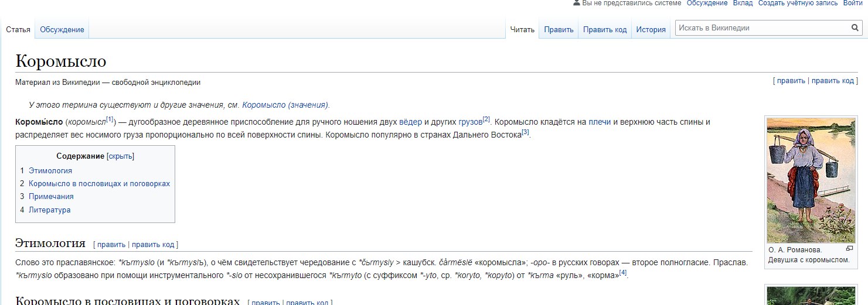868x305 pixels.
Task: Click the Этимология section heading
Action: pos(50,243)
